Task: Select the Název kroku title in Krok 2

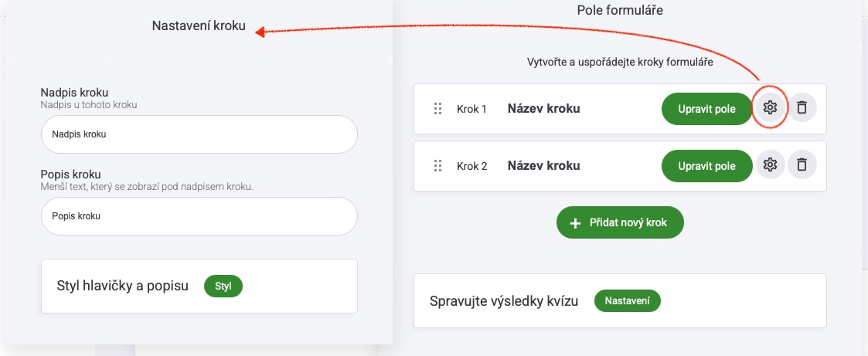Action: [543, 166]
